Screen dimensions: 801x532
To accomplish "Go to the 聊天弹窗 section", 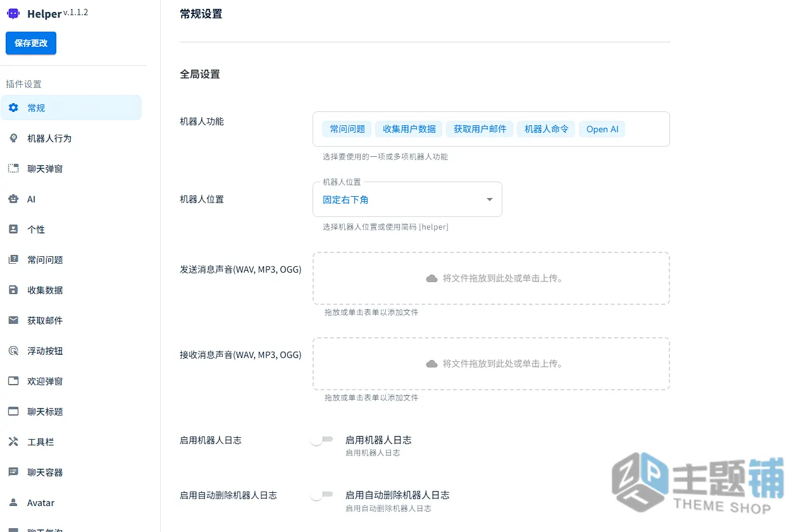I will [x=71, y=168].
